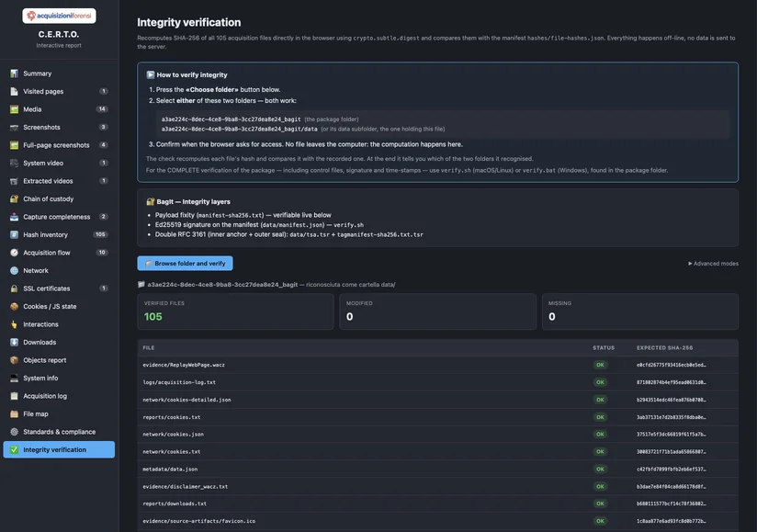Click the STATUS column header
This screenshot has width=757, height=532.
coord(604,347)
